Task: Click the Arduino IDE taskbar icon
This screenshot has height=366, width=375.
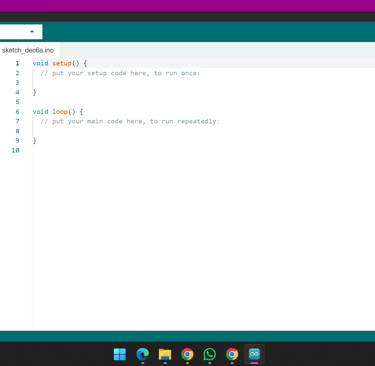Action: pos(254,354)
